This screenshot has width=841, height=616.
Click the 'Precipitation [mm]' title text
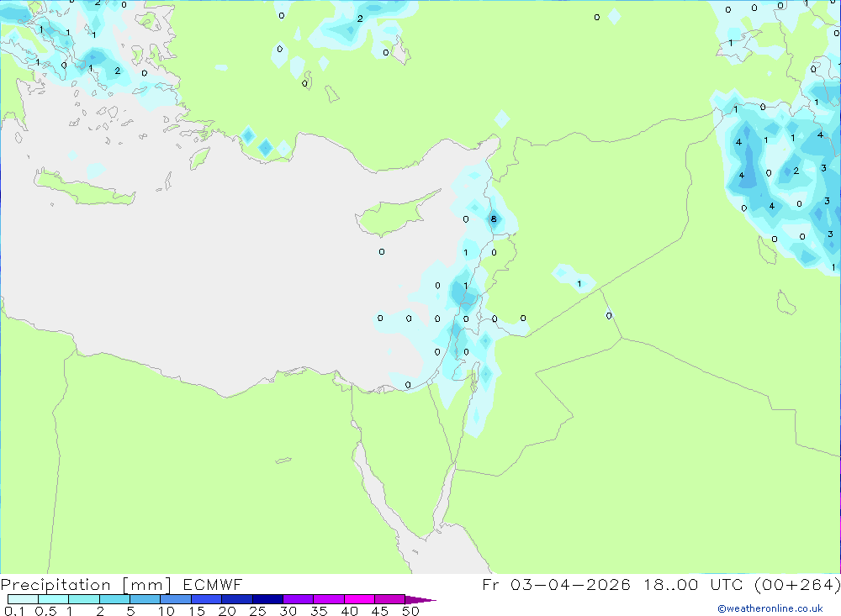(86, 585)
